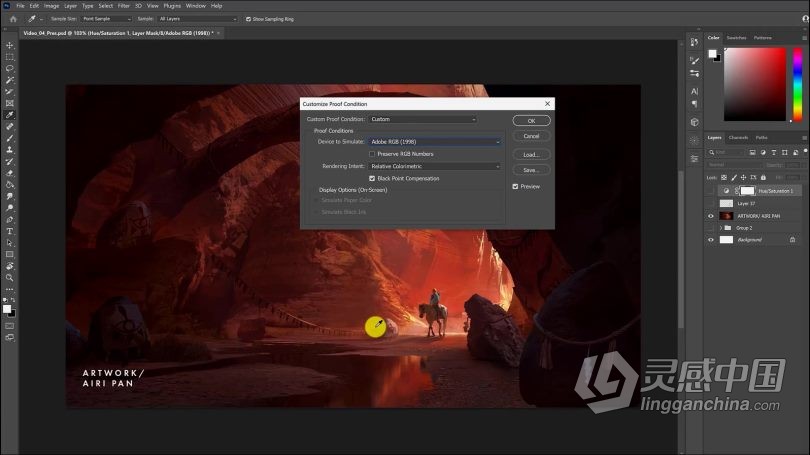810x455 pixels.
Task: Click the Cancel button
Action: (x=531, y=136)
